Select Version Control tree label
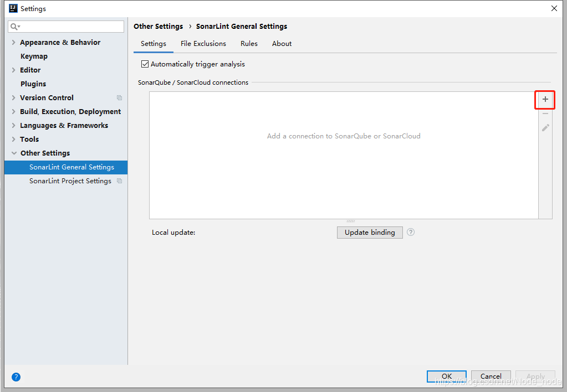Screen dimensions: 567x392 tap(47, 97)
